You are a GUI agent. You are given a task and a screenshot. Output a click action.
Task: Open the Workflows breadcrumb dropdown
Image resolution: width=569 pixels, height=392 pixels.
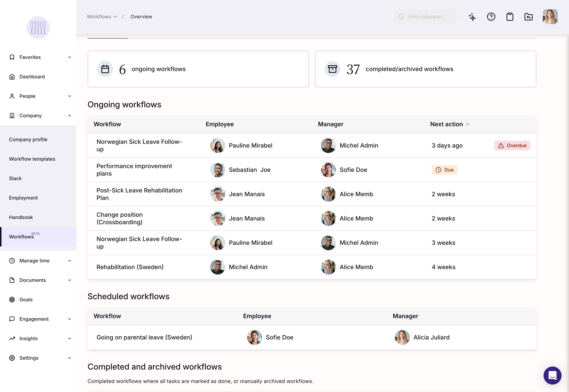click(102, 17)
